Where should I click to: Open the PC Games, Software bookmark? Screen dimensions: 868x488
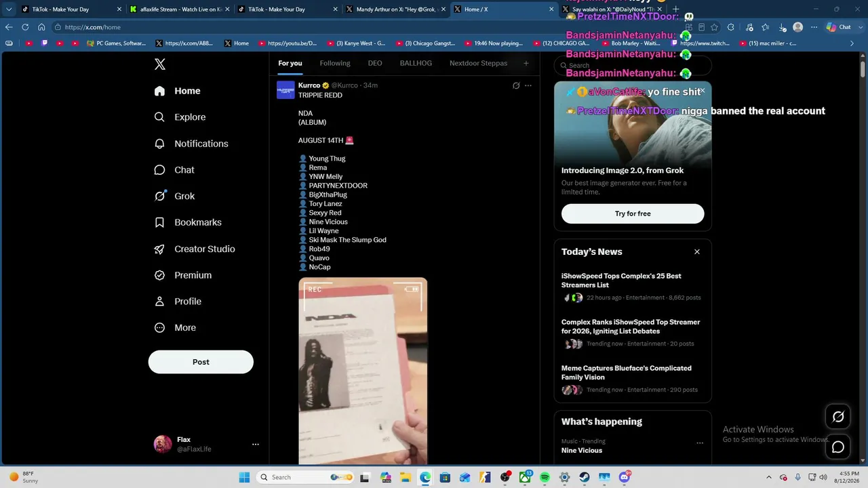point(117,43)
